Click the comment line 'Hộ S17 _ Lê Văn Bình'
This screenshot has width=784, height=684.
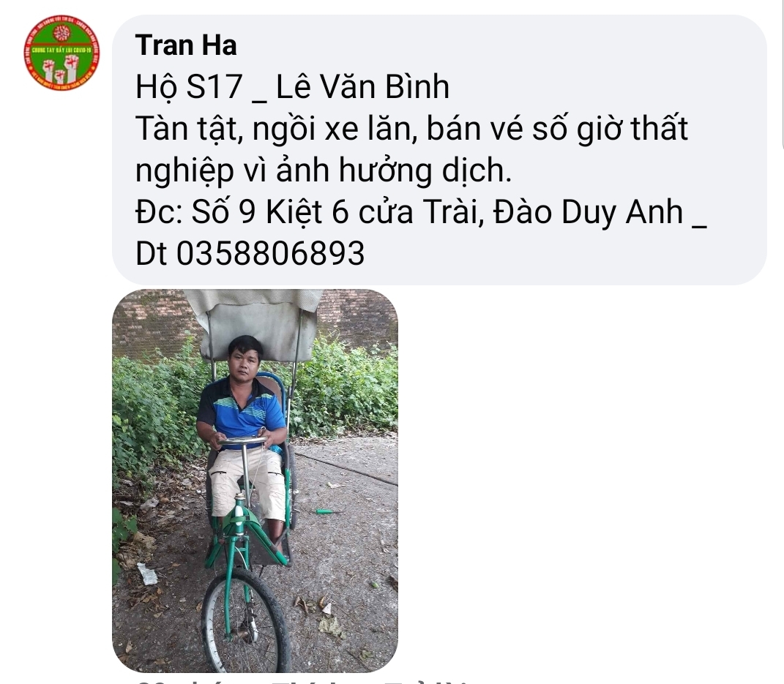(292, 86)
